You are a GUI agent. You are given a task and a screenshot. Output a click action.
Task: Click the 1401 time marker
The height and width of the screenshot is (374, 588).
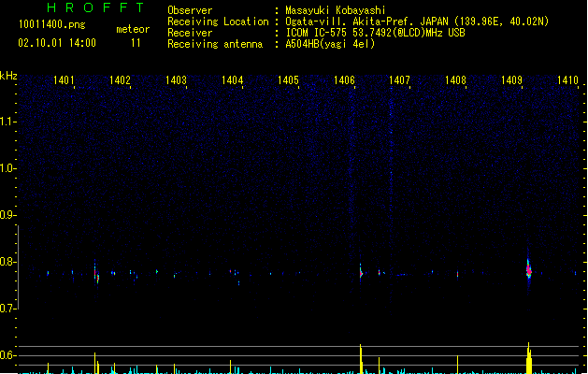64,80
